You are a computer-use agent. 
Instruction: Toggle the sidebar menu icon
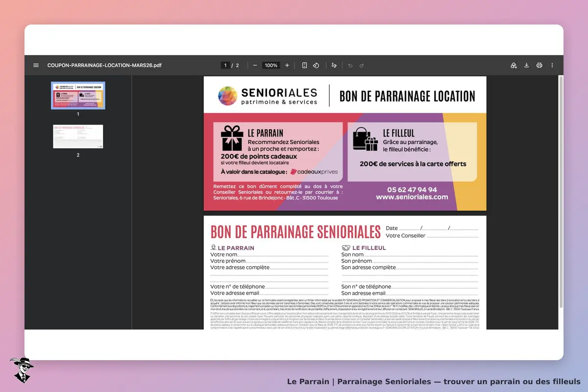[36, 65]
